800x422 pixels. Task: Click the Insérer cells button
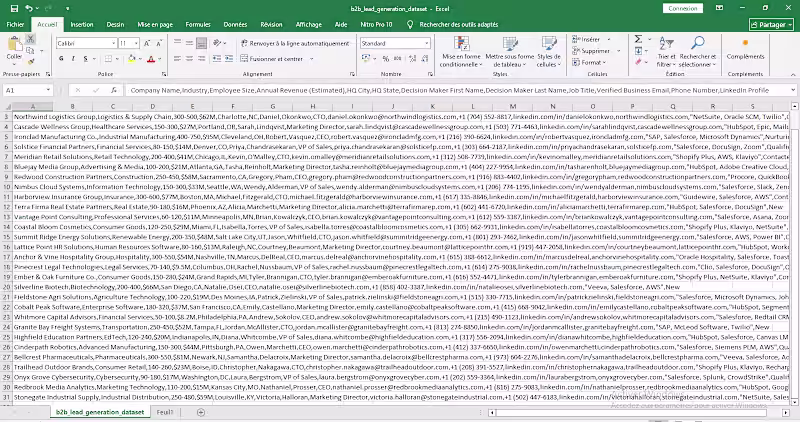(586, 39)
